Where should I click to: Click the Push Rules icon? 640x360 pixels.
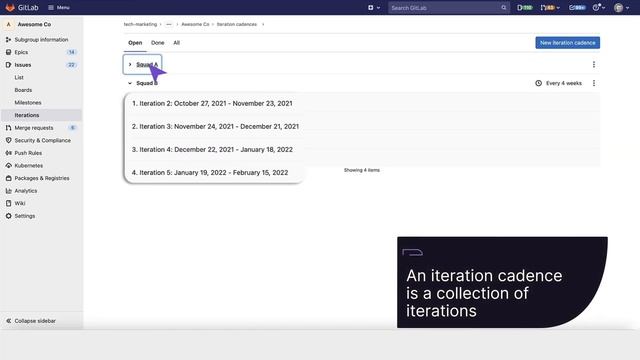point(8,153)
